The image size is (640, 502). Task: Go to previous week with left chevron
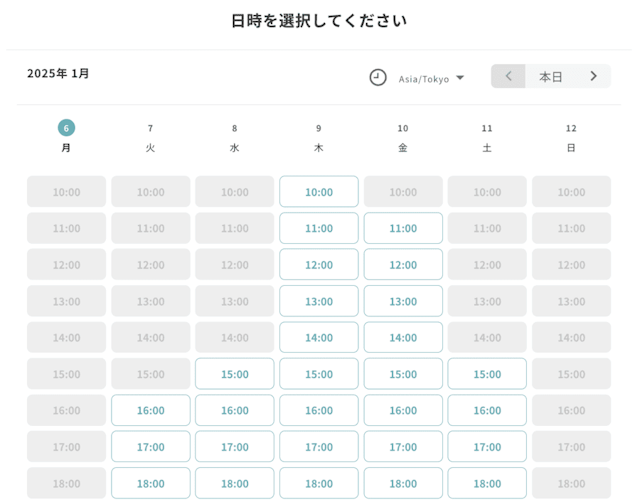coord(508,76)
